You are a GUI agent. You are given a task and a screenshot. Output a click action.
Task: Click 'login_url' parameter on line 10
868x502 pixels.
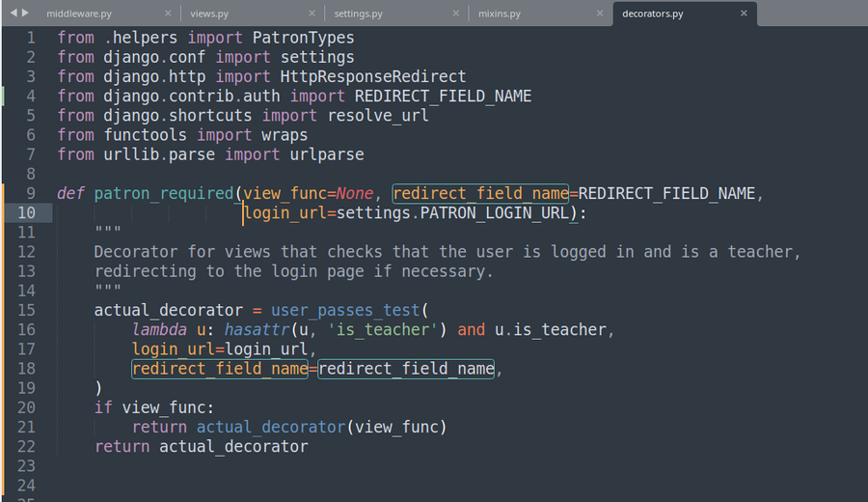click(x=285, y=213)
